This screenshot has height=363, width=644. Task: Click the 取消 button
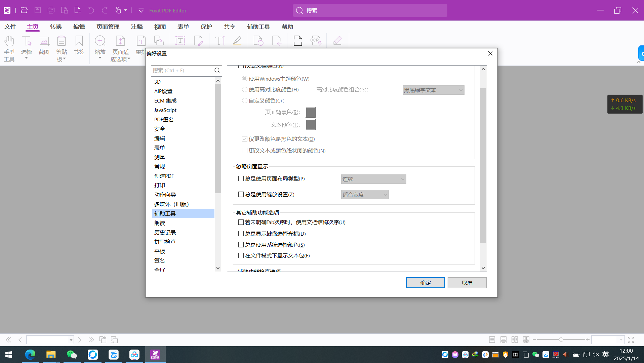467,283
